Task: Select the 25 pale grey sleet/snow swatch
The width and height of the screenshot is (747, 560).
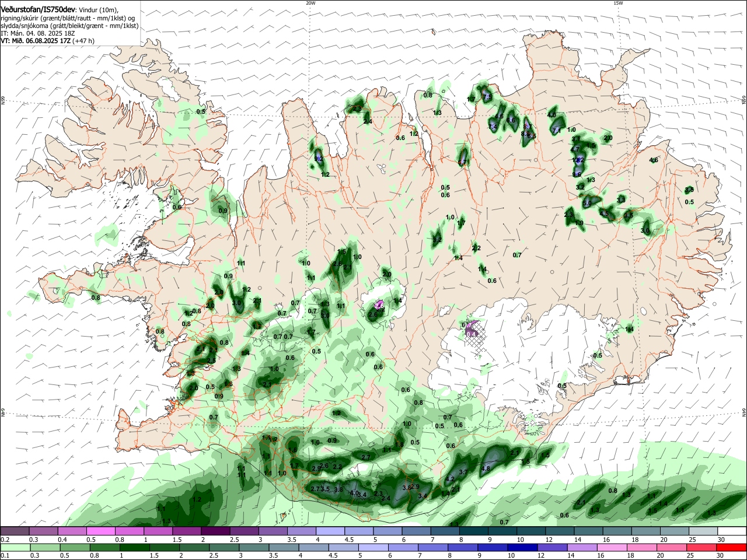Action: click(x=703, y=531)
